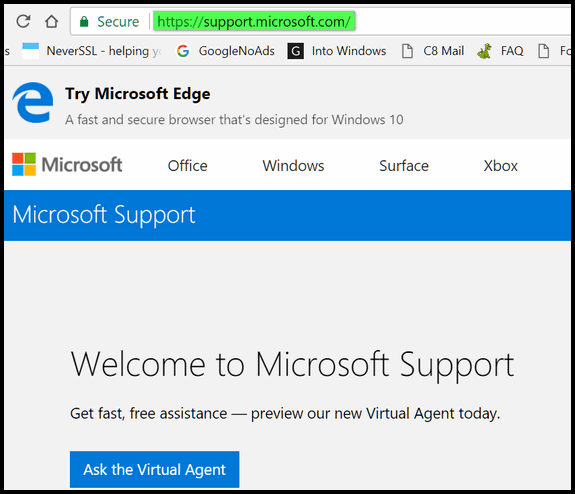The width and height of the screenshot is (575, 494).
Task: Click the green padlock Secure icon
Action: [x=84, y=22]
